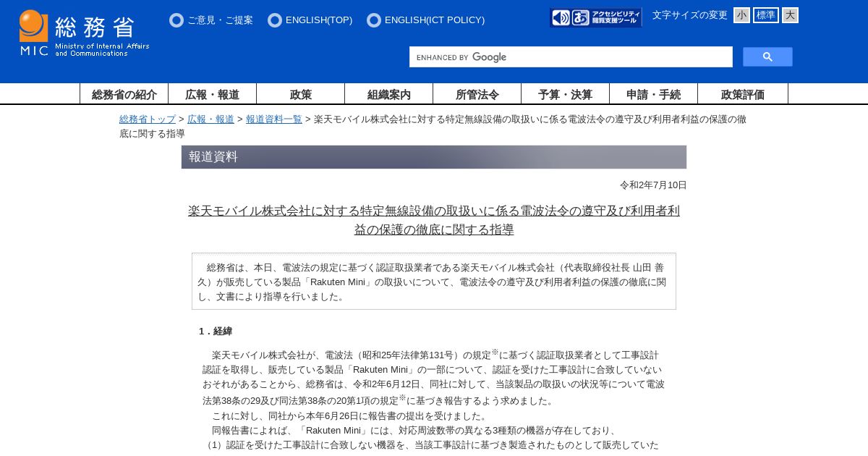Click the 報道資料 section header

[x=434, y=157]
